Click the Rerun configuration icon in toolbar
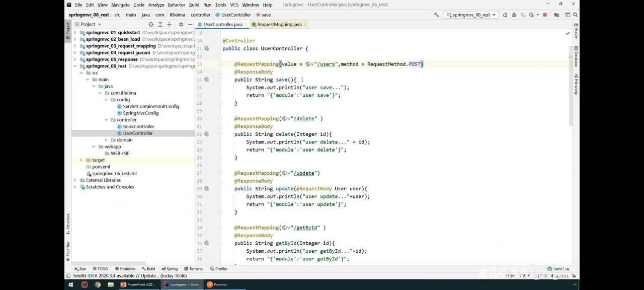This screenshot has width=644, height=290. tap(506, 15)
